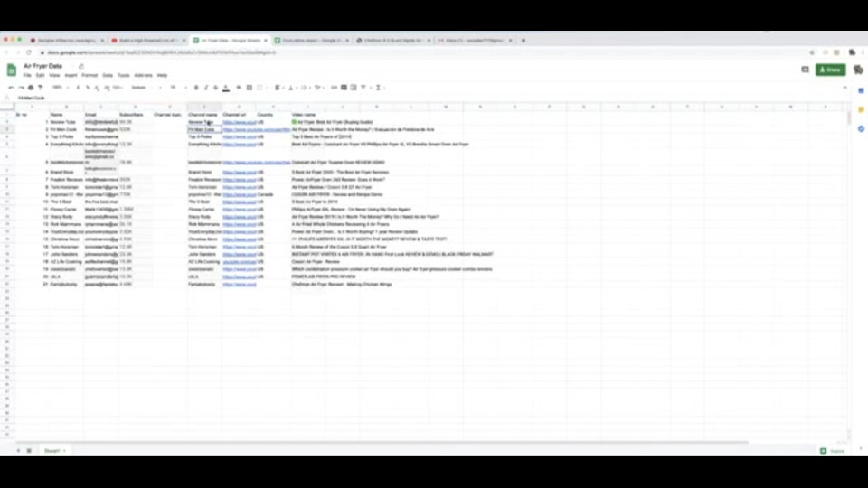Open text rotation options
868x488 pixels.
(x=318, y=88)
